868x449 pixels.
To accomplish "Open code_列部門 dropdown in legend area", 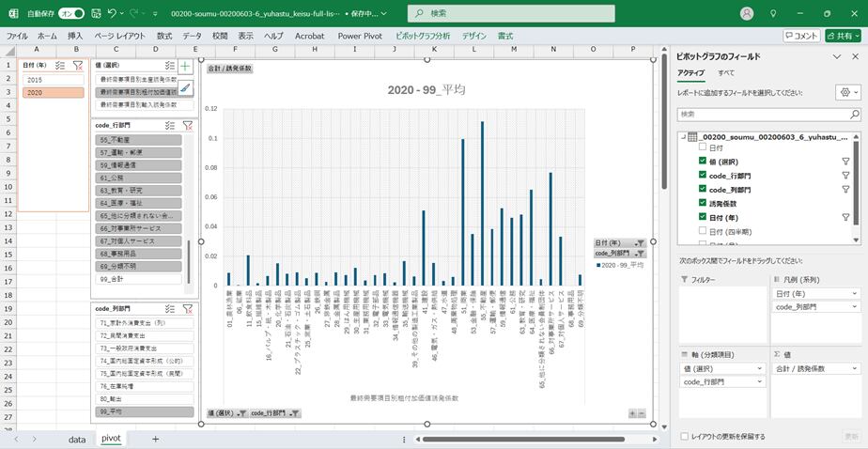I will (x=856, y=306).
